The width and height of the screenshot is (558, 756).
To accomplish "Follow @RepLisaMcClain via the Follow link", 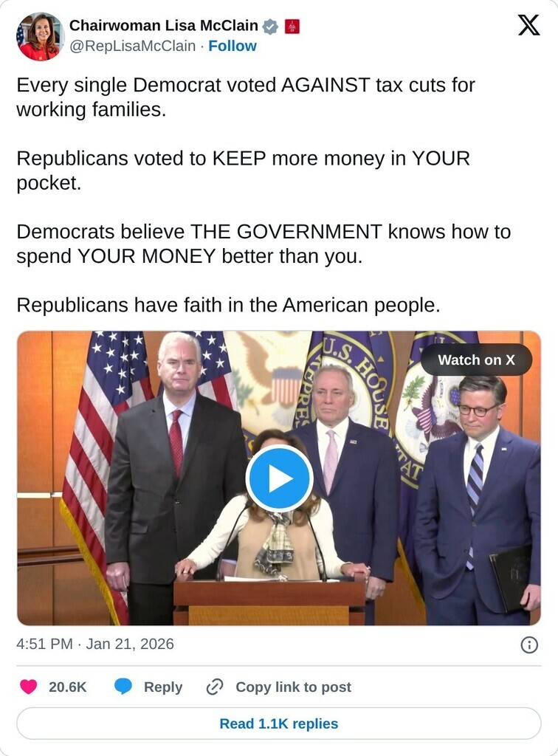I will click(232, 46).
